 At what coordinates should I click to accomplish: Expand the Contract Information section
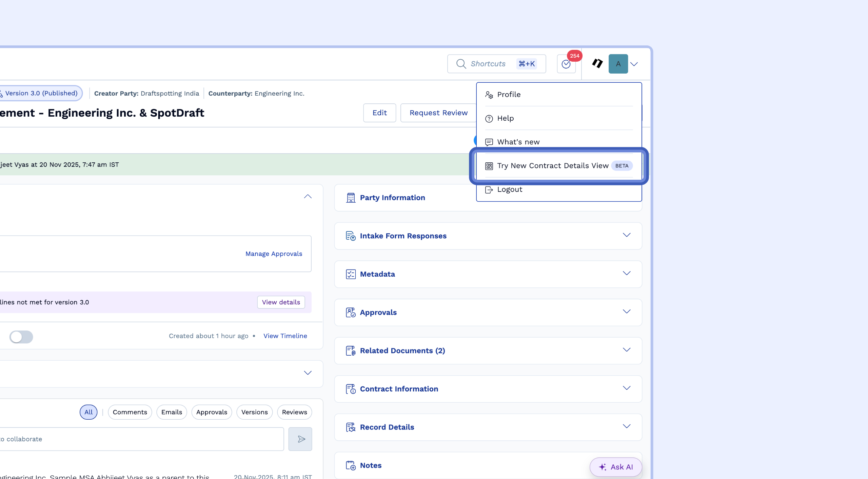[x=626, y=388]
